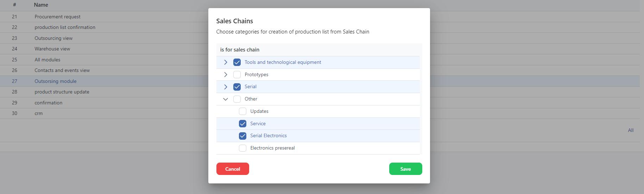Save the sales chain categories
This screenshot has width=644, height=194.
coord(405,169)
